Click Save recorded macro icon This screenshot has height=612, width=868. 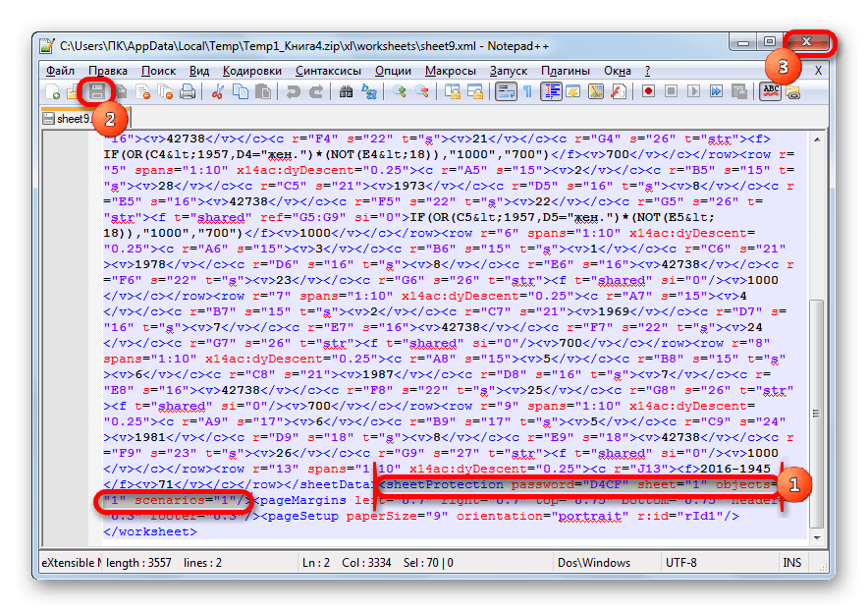[x=739, y=91]
